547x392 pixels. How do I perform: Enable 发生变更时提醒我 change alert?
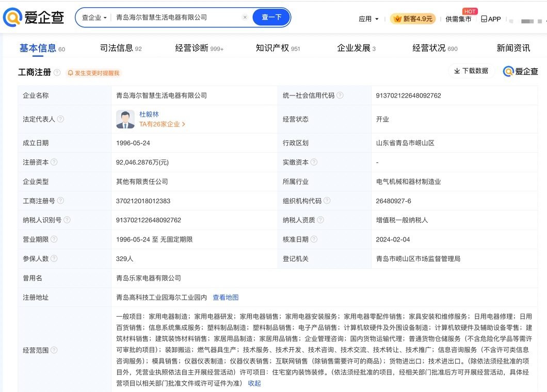[x=94, y=73]
